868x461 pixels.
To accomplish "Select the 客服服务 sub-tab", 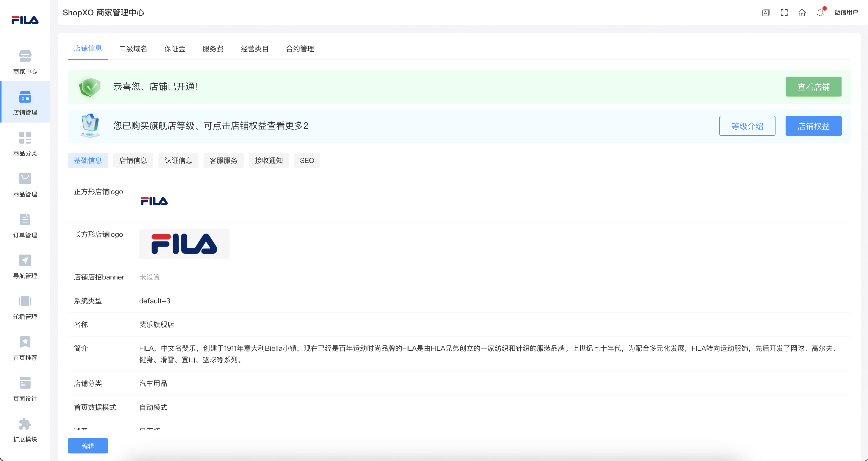I will [x=223, y=160].
